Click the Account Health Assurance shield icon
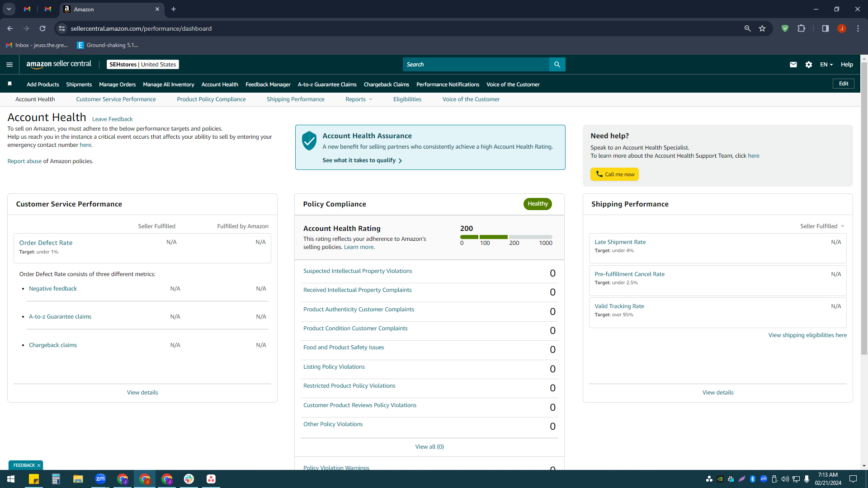 [x=309, y=141]
